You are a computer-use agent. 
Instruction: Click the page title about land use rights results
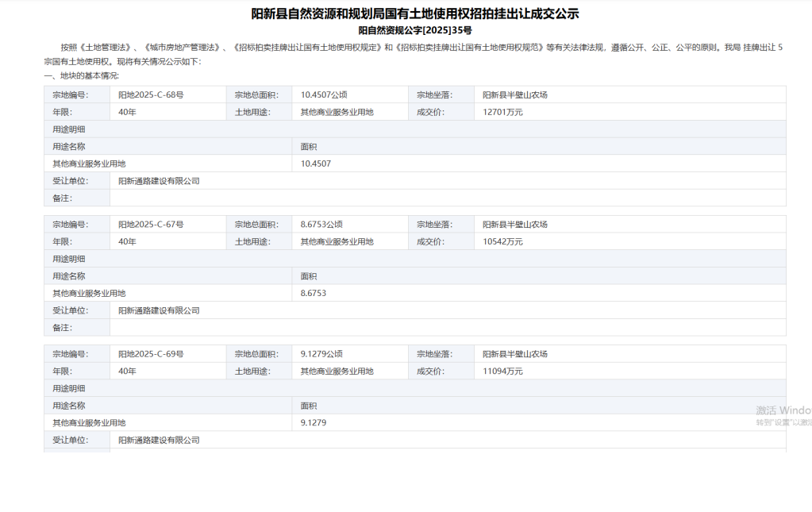pos(415,13)
